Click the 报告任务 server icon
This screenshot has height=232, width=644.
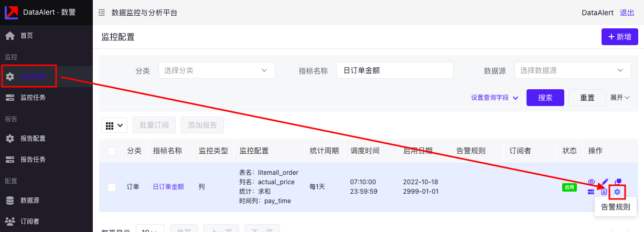point(9,159)
